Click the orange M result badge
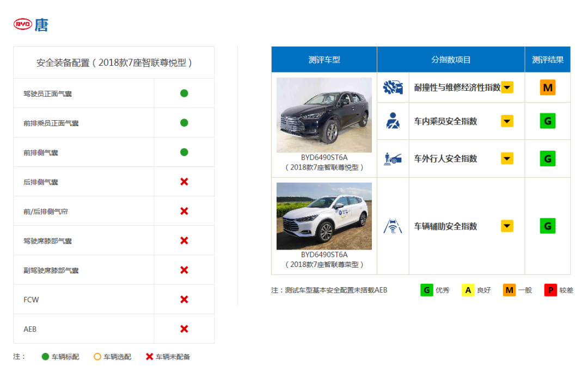 pyautogui.click(x=548, y=87)
